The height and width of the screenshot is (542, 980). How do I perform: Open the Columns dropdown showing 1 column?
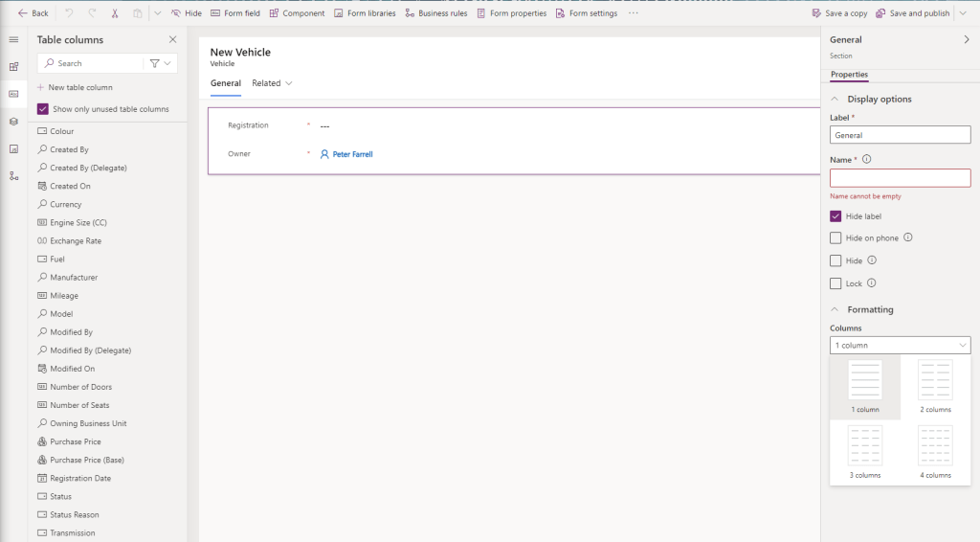pos(900,345)
